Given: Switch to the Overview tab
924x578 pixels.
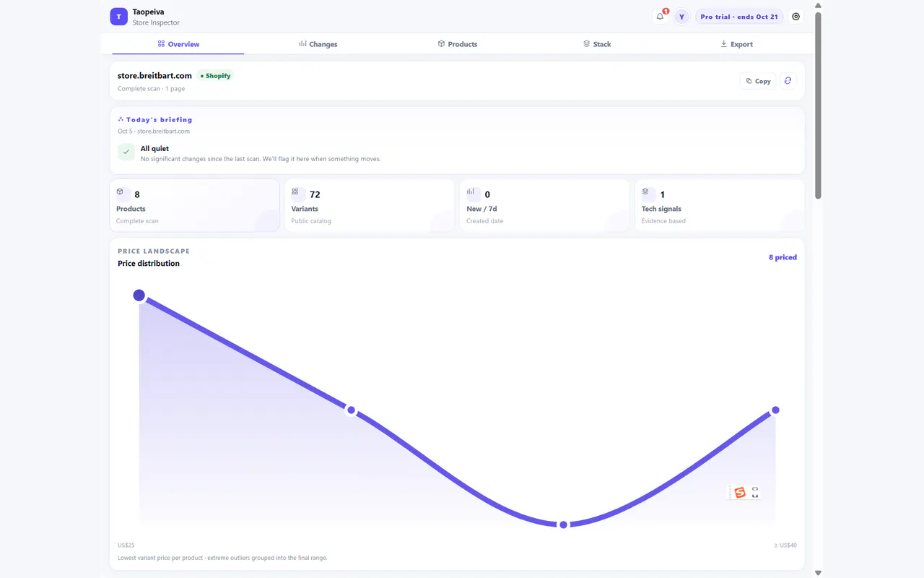Looking at the screenshot, I should [x=178, y=44].
